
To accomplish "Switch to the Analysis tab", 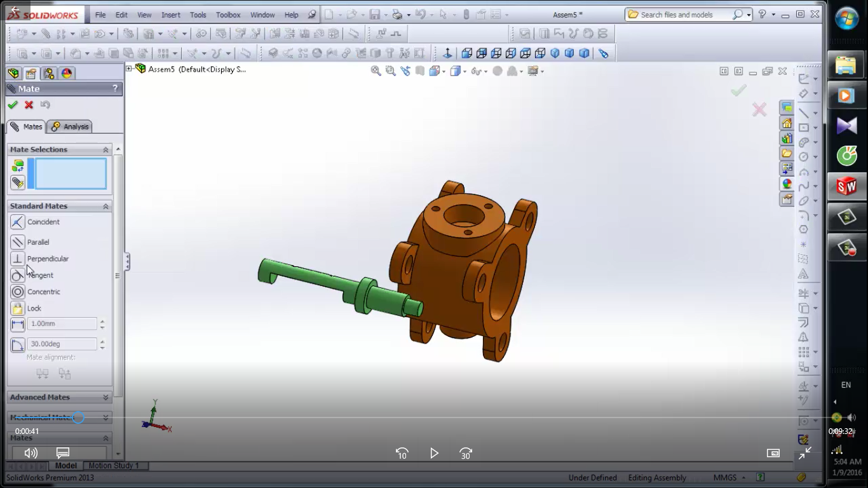I will click(x=70, y=126).
